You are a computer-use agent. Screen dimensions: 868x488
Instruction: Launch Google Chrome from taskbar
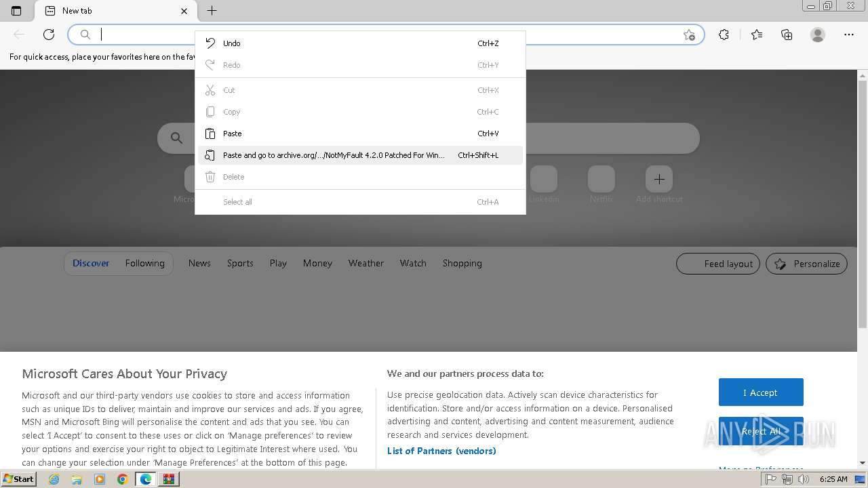(123, 479)
